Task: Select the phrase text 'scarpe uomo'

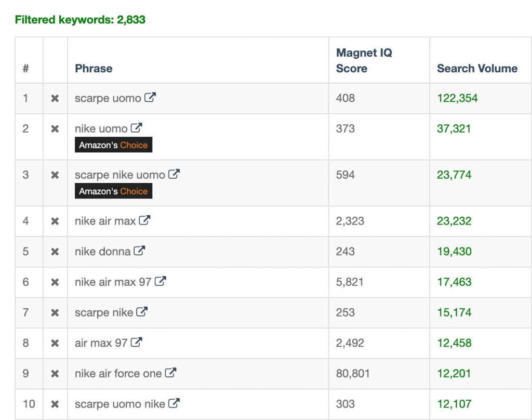Action: (108, 98)
